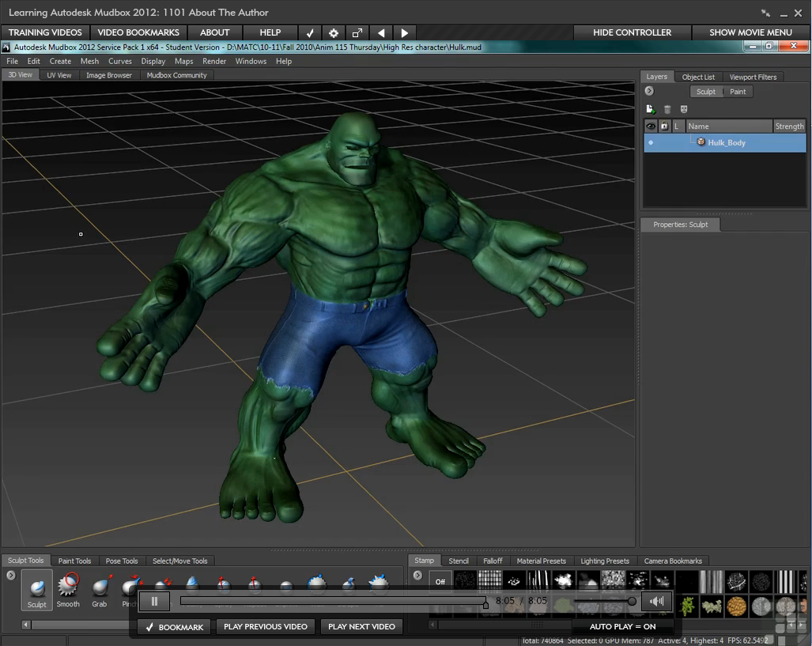Select the grid pattern stamp thumbnail
The height and width of the screenshot is (646, 812).
[489, 580]
